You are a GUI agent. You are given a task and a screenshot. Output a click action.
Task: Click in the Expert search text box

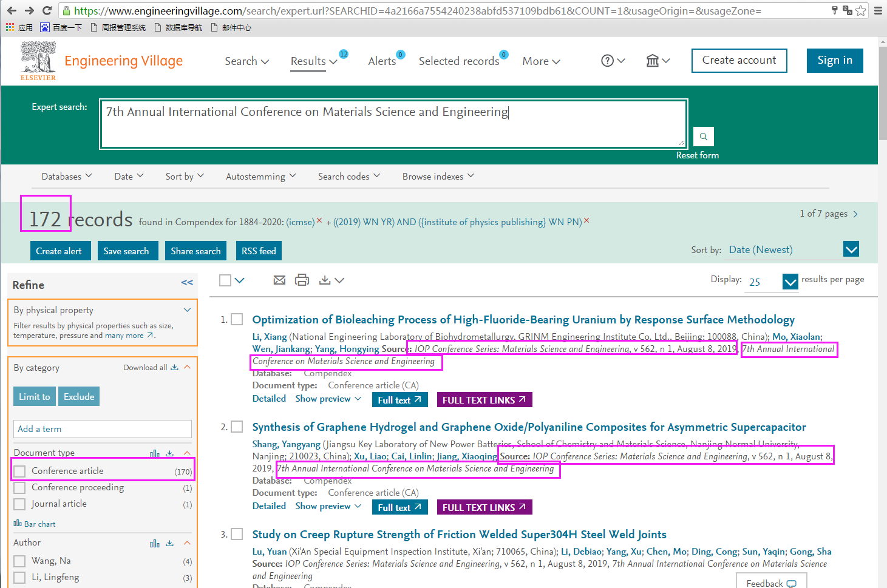(x=393, y=124)
